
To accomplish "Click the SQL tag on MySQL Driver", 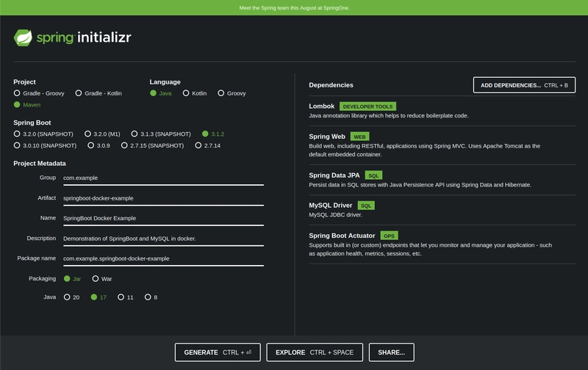I will click(366, 206).
